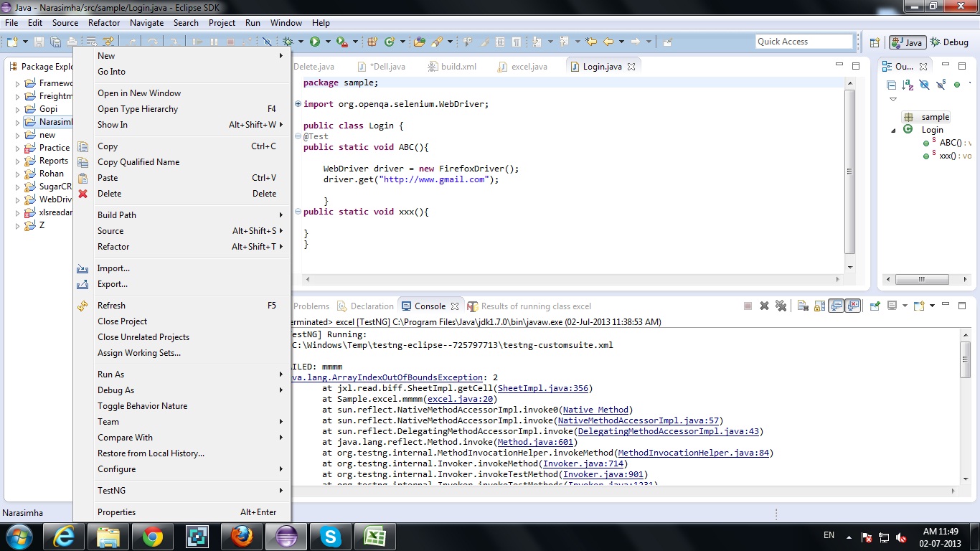Click the New Java Class toolbar icon

[x=390, y=42]
